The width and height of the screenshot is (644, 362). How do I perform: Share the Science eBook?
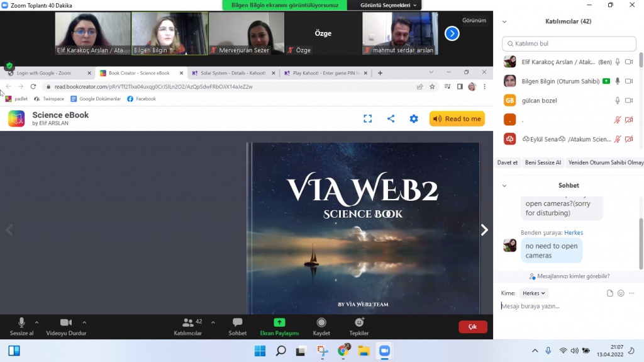pos(391,118)
